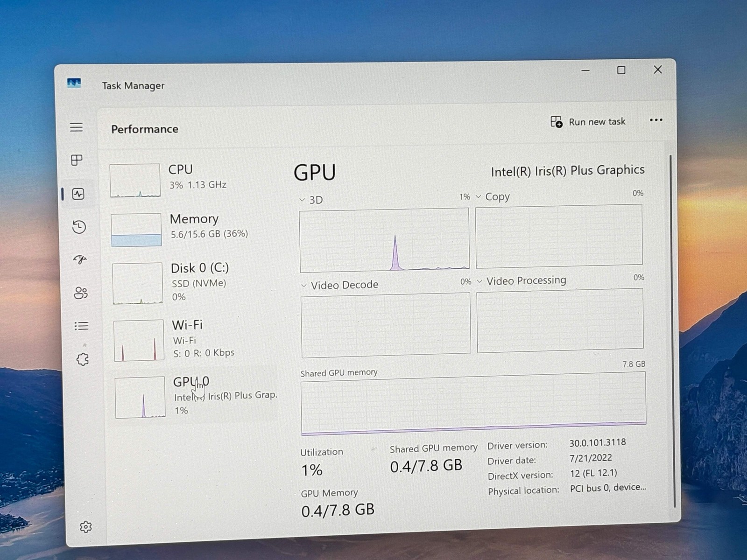Viewport: 747px width, 560px height.
Task: Click the 3D engine utilization graph
Action: click(384, 240)
